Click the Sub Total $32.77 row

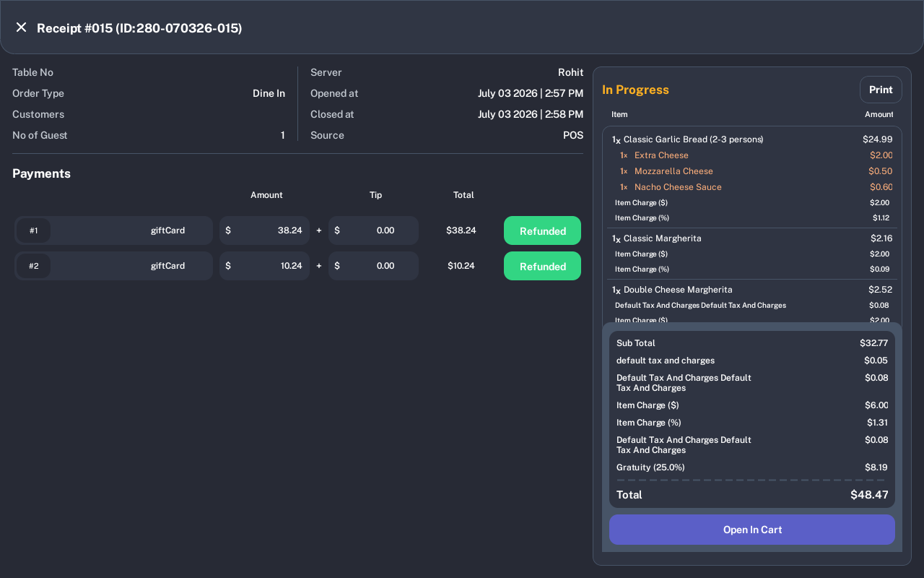click(752, 343)
